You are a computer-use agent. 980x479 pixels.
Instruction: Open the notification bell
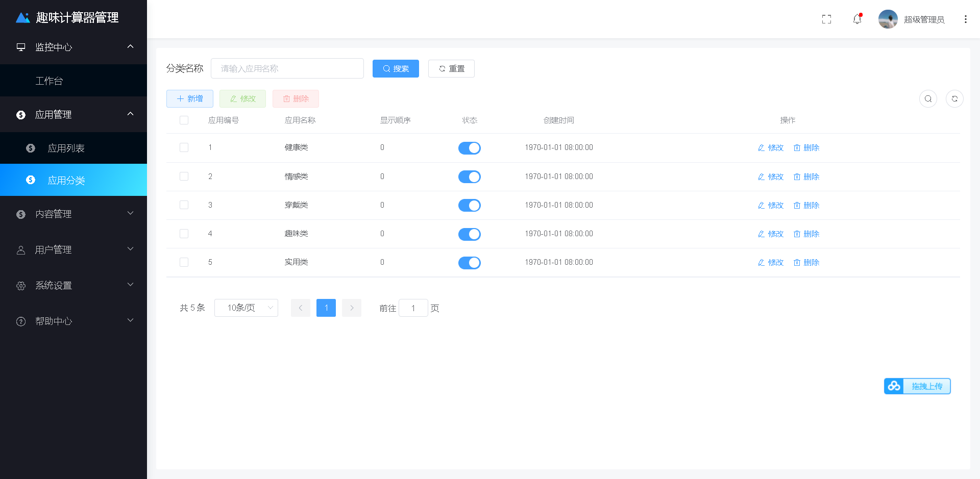tap(857, 19)
